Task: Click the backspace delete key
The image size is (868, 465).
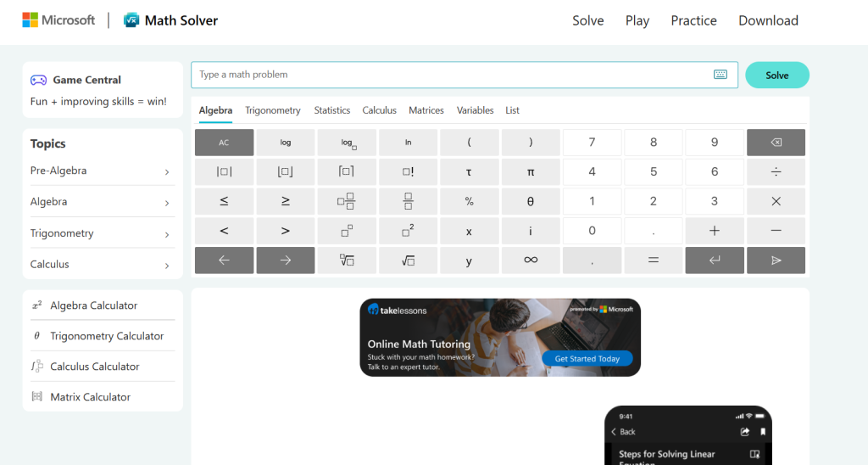Action: tap(776, 143)
